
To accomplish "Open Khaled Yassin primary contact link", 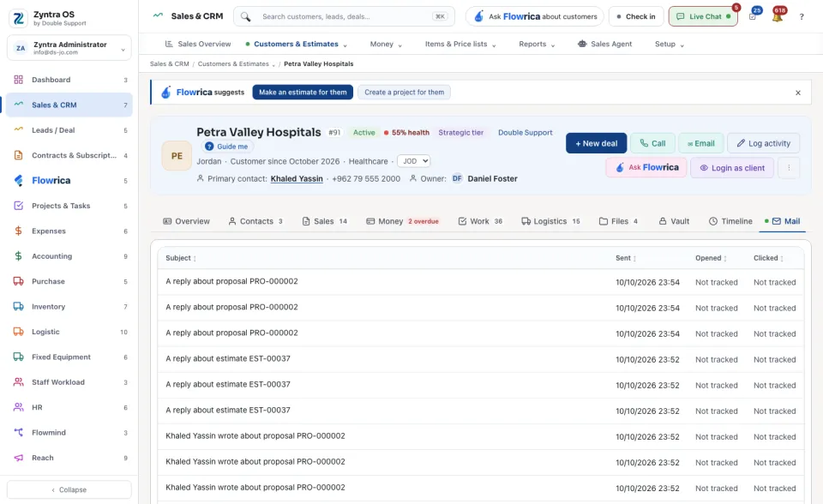I will pyautogui.click(x=297, y=179).
